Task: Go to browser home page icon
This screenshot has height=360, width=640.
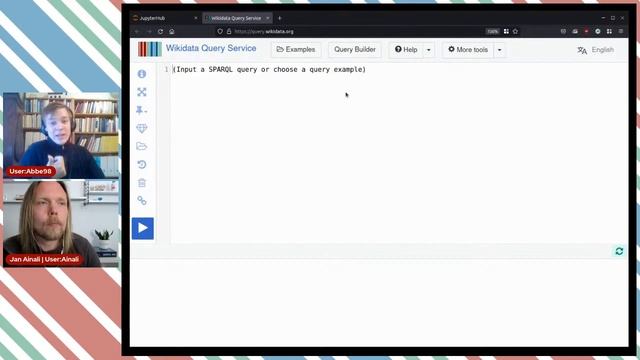Action: click(172, 31)
